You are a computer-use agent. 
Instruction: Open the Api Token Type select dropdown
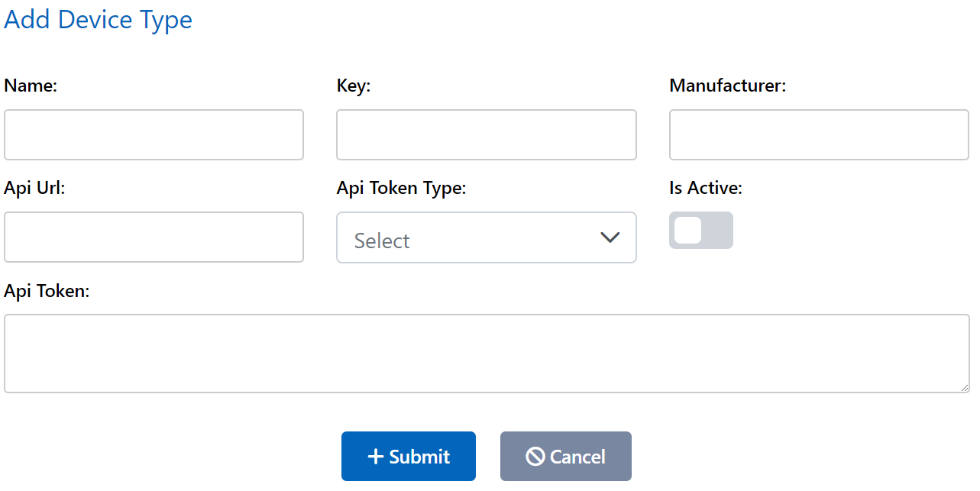coord(486,237)
